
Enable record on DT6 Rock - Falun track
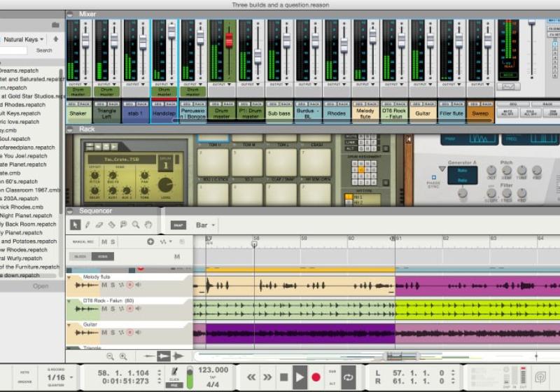point(129,309)
